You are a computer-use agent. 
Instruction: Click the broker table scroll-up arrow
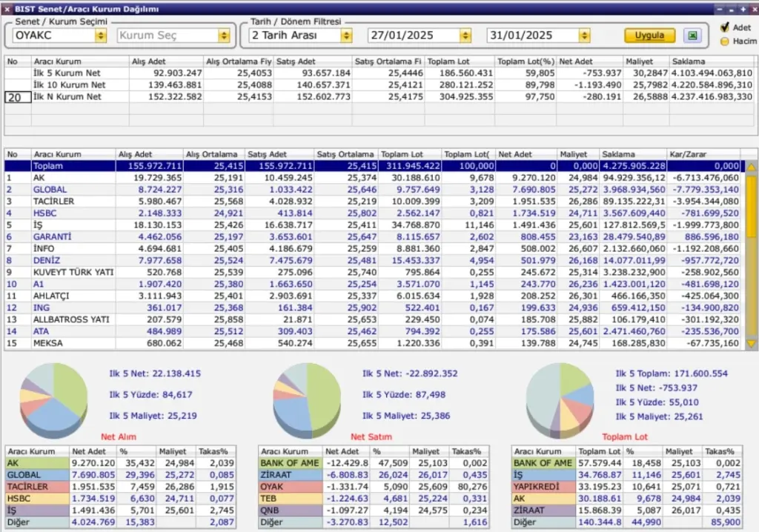pos(752,167)
